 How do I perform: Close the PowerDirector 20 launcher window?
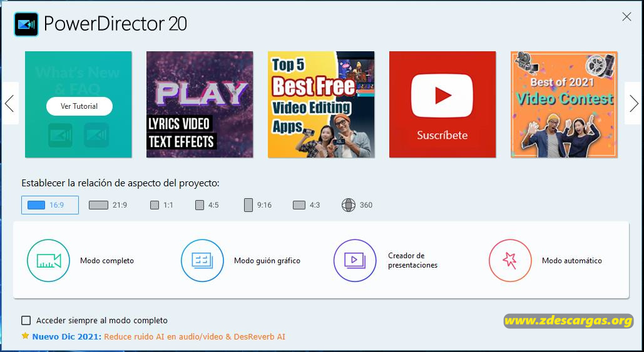tap(626, 16)
